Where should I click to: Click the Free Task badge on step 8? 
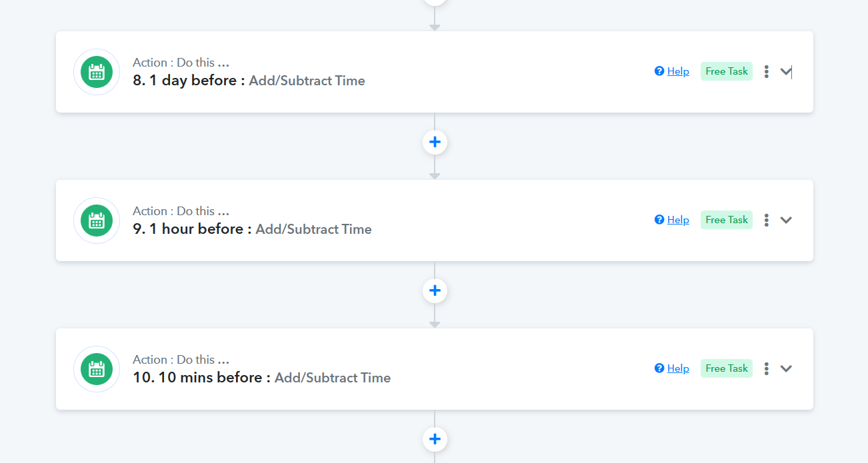click(727, 71)
